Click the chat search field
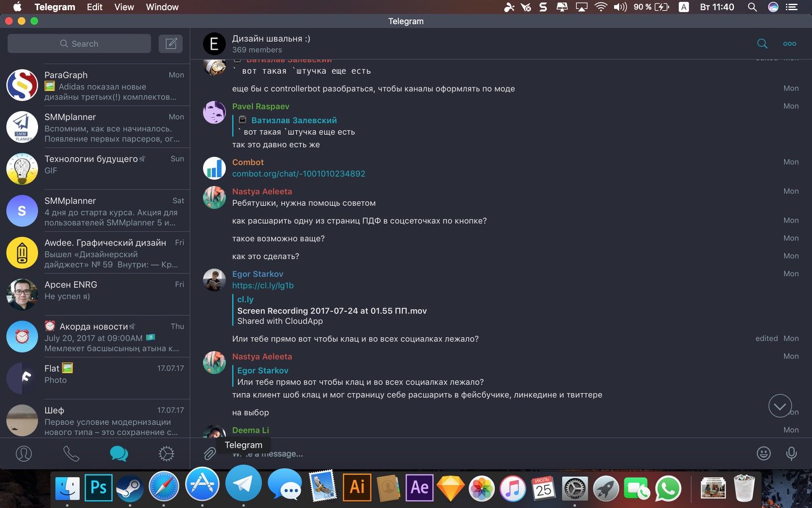 (x=79, y=44)
